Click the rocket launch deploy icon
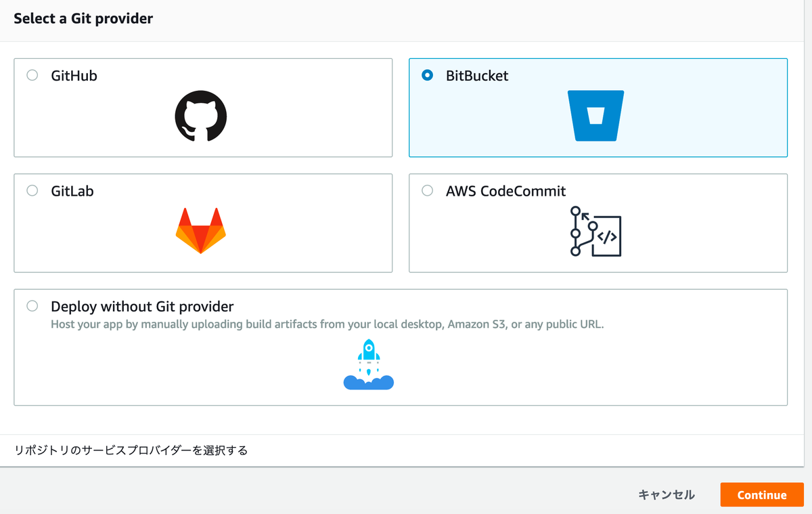 click(x=369, y=364)
